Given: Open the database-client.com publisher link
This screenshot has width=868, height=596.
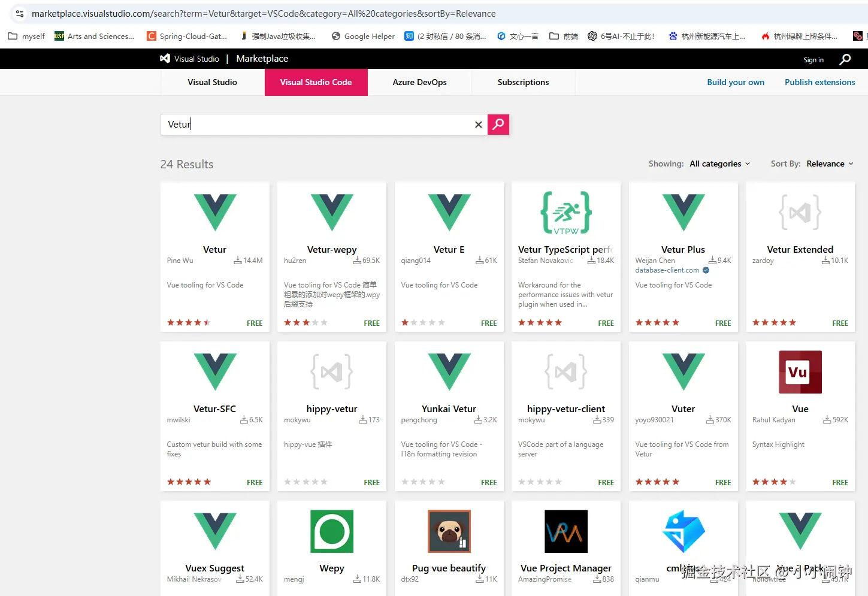Looking at the screenshot, I should pyautogui.click(x=667, y=270).
